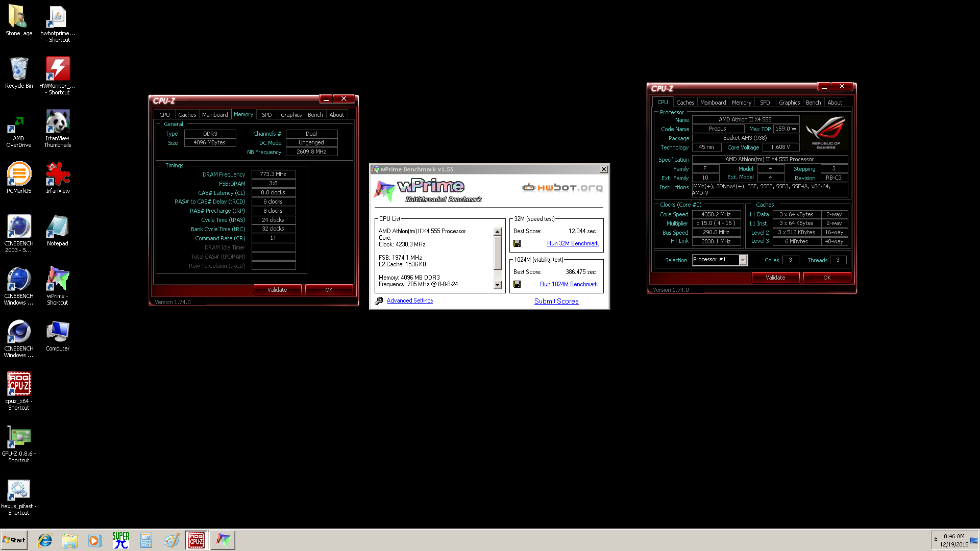Click the HWBOT.org logo in wPrime
Screen dimensions: 980x551
[562, 188]
